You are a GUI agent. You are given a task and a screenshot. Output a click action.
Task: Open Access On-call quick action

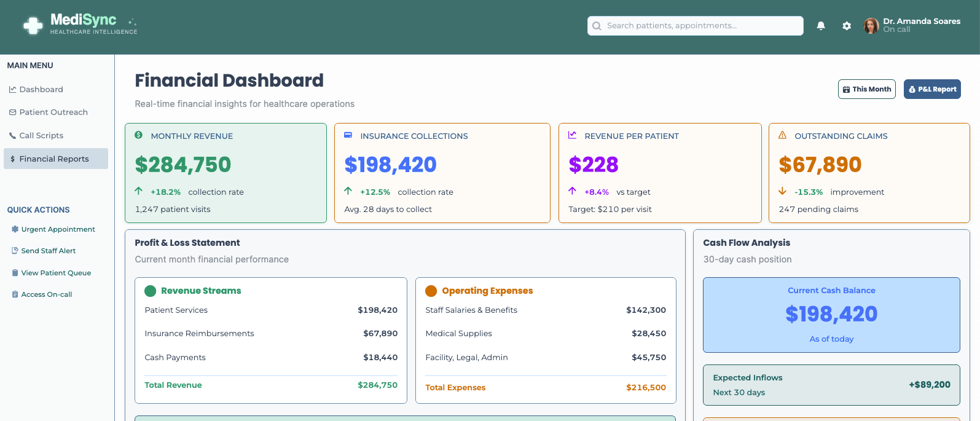pyautogui.click(x=42, y=294)
